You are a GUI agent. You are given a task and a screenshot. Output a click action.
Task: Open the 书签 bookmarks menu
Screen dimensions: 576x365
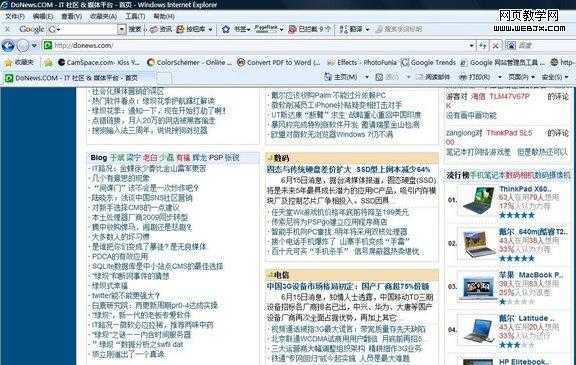coord(242,29)
